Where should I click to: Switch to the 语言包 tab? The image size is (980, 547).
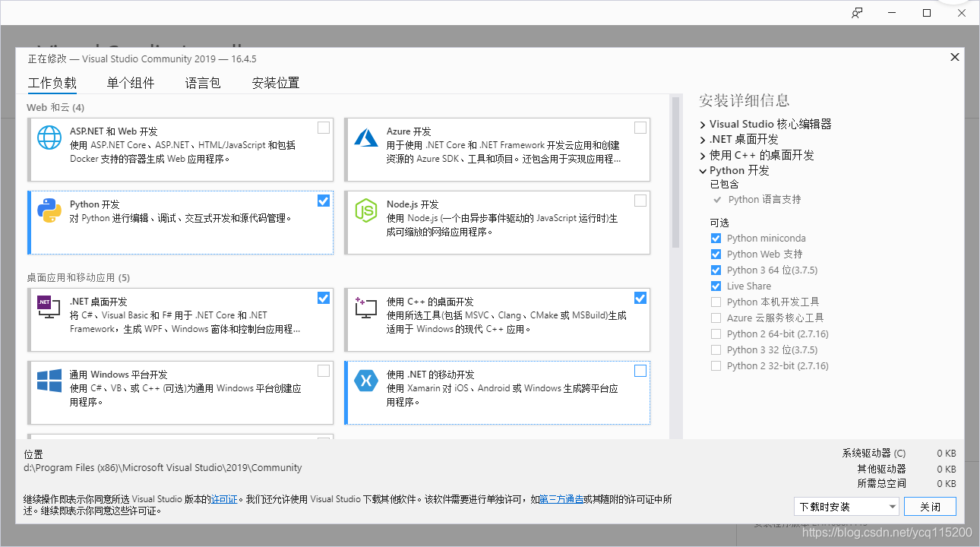[203, 83]
